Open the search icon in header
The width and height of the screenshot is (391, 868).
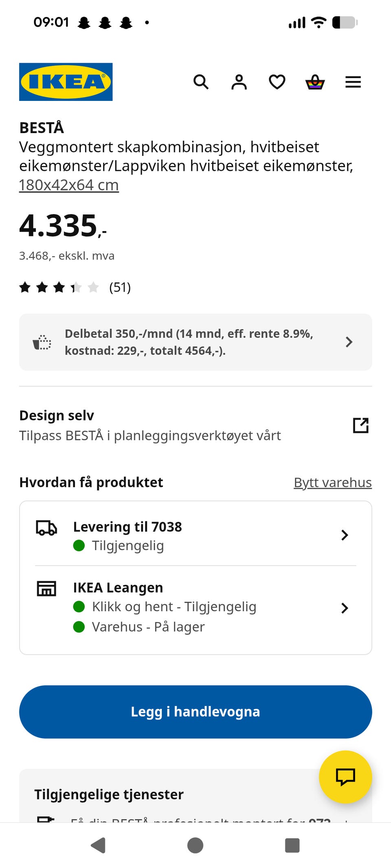click(x=201, y=82)
